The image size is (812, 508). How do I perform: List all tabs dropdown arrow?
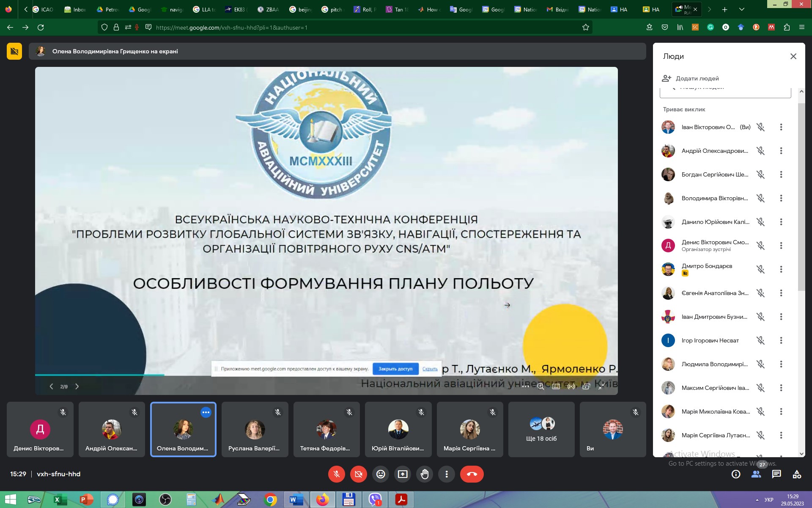(x=741, y=9)
